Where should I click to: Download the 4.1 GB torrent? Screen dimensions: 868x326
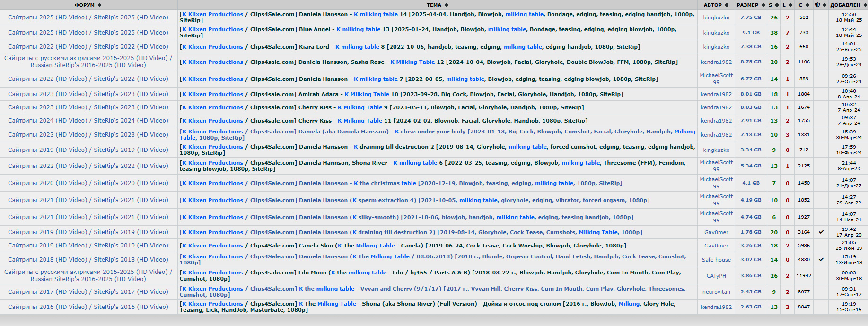pos(751,183)
